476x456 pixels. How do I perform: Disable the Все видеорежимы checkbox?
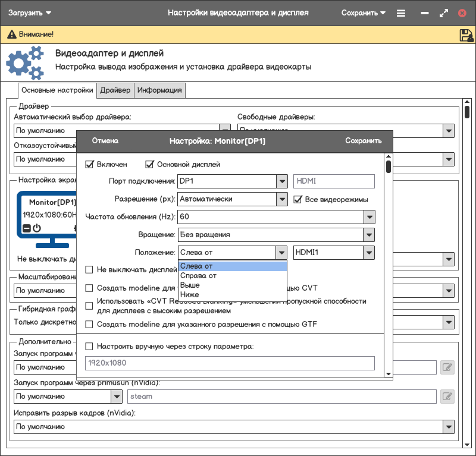[x=299, y=199]
